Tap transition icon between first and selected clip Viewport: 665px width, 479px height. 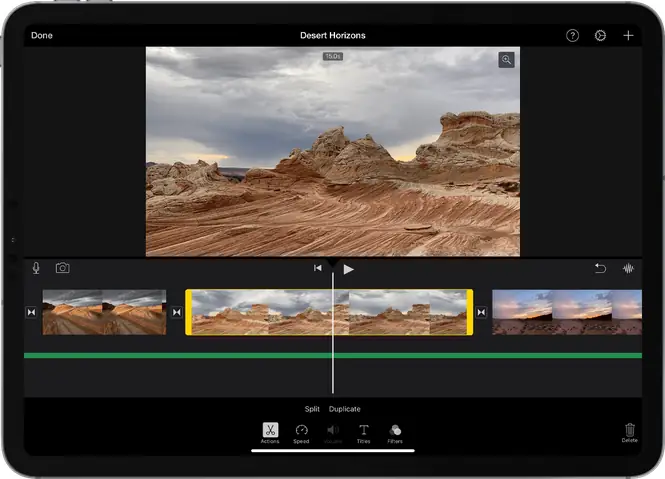177,312
